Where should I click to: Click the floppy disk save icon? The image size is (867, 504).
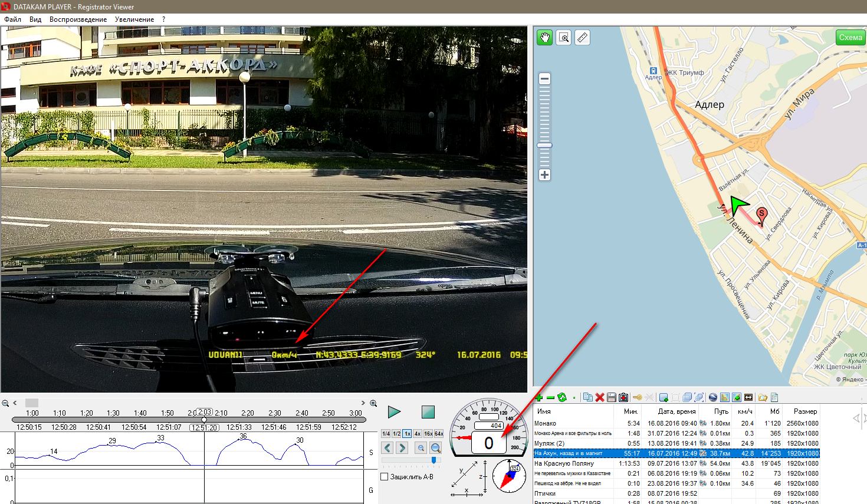612,398
